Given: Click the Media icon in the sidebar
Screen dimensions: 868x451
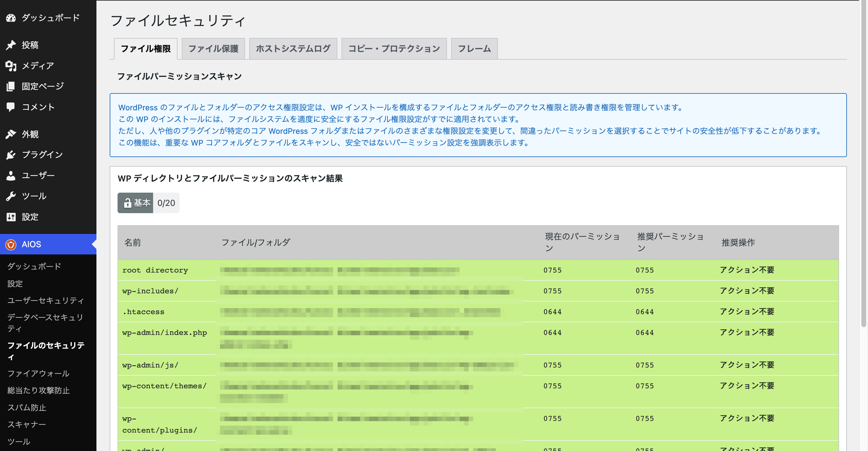Looking at the screenshot, I should pyautogui.click(x=11, y=66).
